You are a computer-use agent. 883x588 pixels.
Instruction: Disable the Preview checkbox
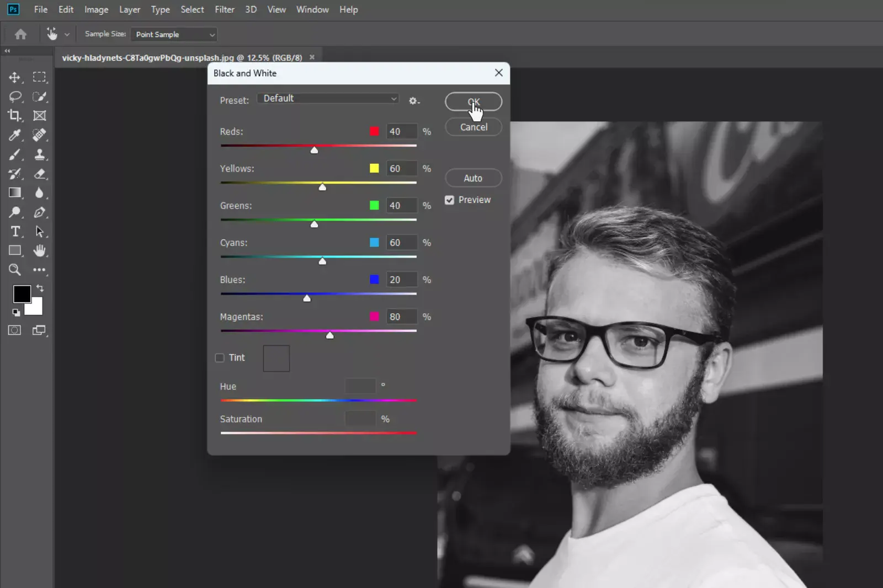(x=449, y=200)
